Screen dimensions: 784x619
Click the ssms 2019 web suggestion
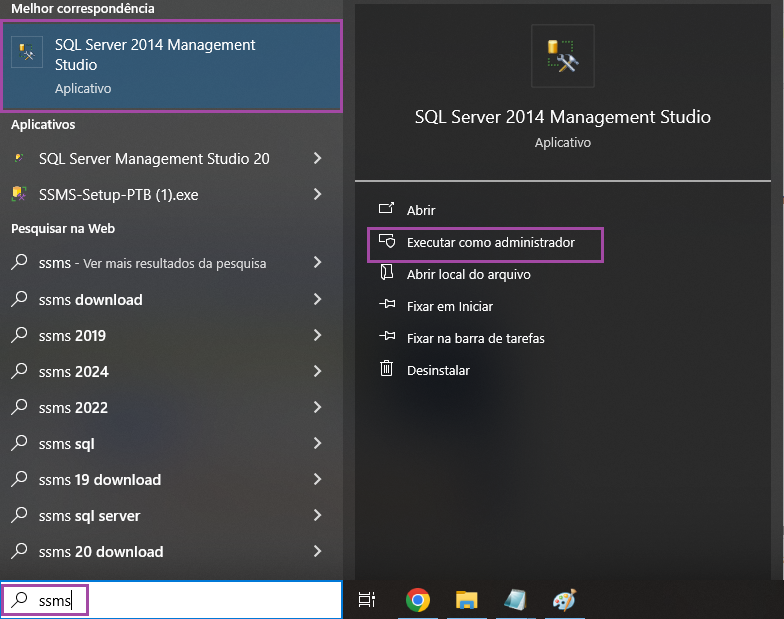(x=72, y=336)
